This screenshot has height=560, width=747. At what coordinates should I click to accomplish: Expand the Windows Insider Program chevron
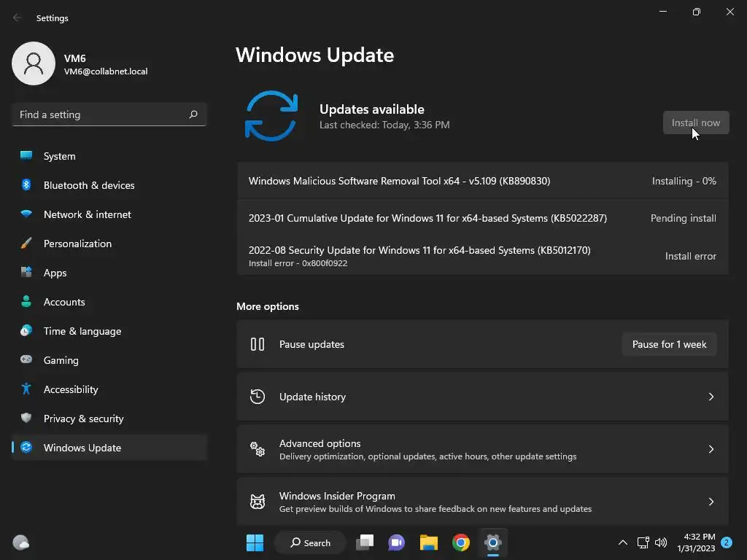click(x=711, y=502)
